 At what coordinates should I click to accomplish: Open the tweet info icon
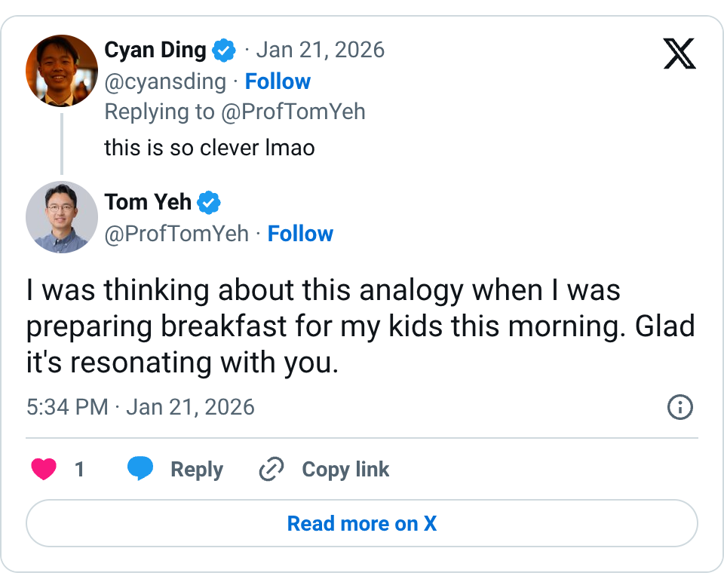pyautogui.click(x=680, y=408)
